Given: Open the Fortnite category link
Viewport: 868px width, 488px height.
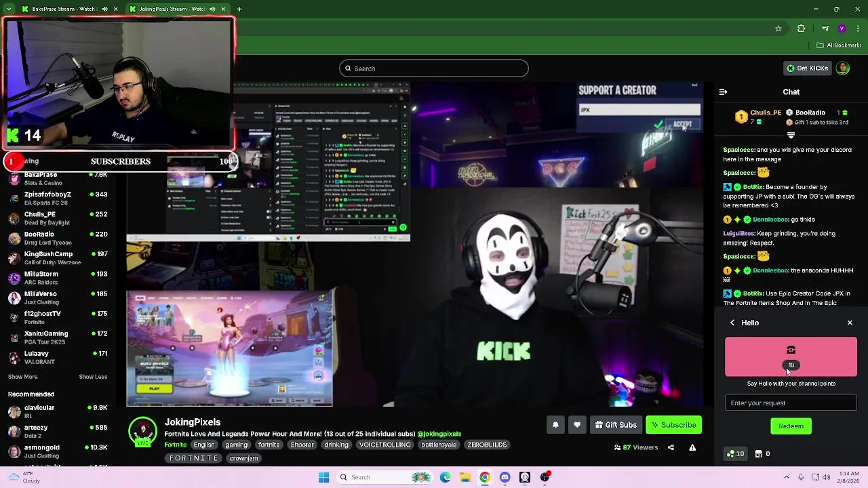Looking at the screenshot, I should (x=176, y=445).
